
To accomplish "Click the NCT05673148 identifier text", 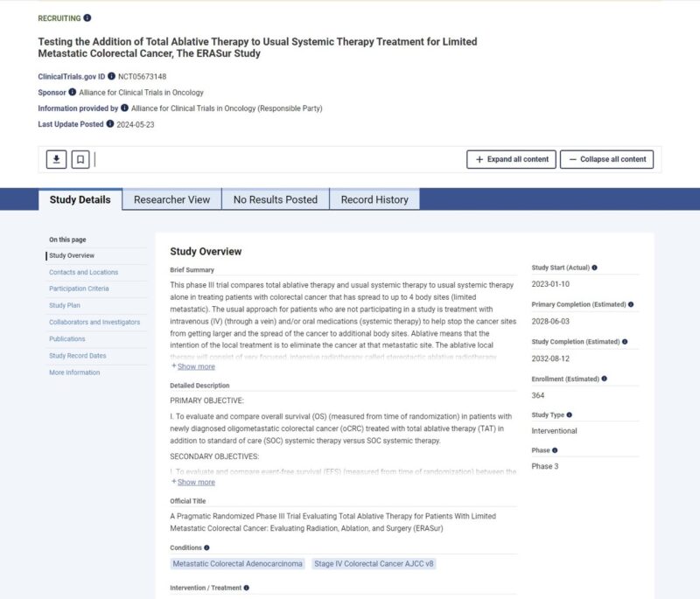I will click(142, 77).
